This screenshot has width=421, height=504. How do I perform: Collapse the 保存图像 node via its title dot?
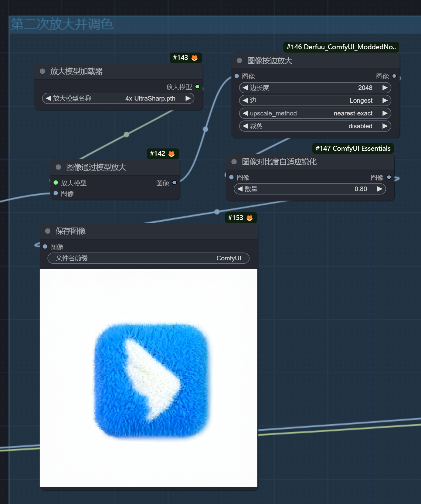(x=48, y=231)
